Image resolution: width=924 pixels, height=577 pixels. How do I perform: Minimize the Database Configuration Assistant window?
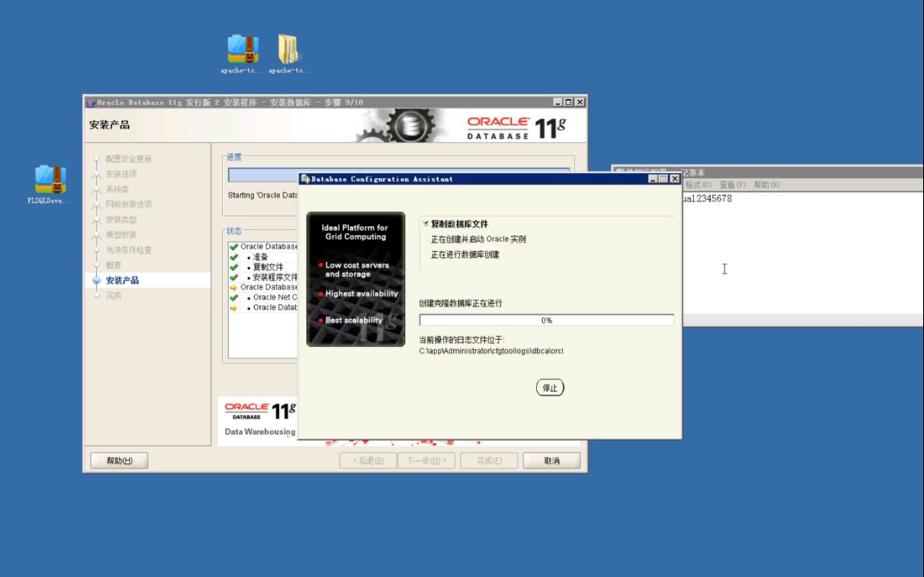652,179
